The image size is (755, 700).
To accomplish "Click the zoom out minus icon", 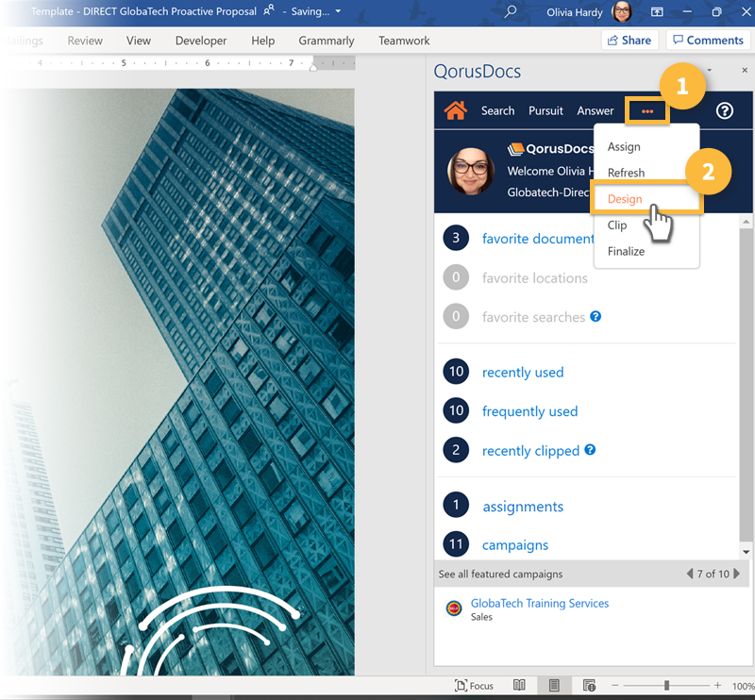I will (615, 685).
